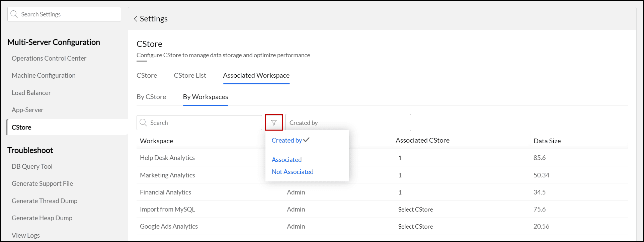Choose Not Associated from filter menu
Screen dimensions: 644x242
coord(293,172)
